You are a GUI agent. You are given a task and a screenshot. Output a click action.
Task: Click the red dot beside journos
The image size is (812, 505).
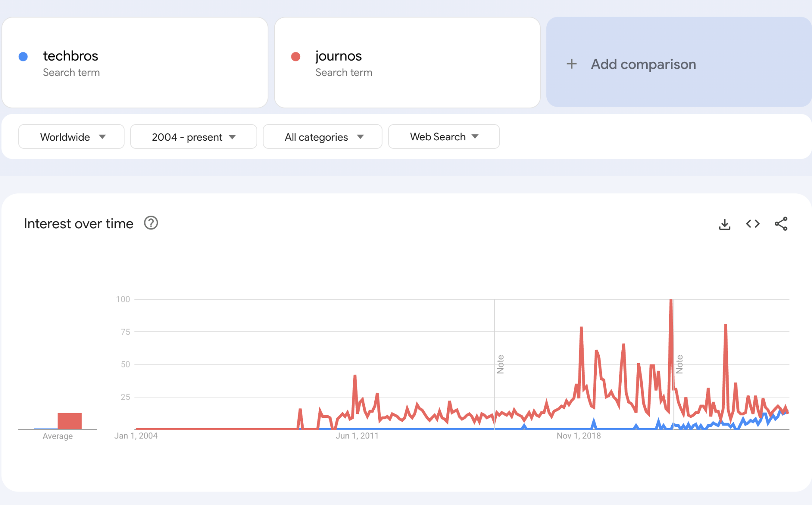point(295,57)
